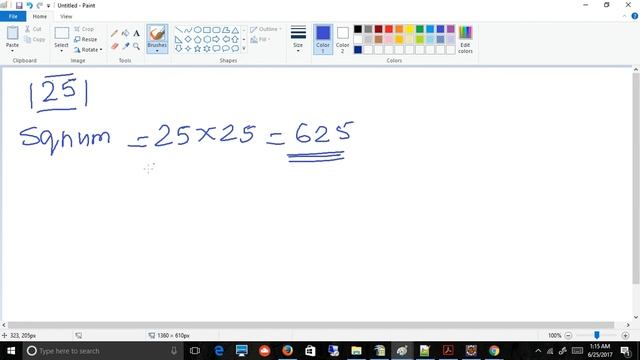Screen dimensions: 640x360
Task: Open the shape Outline dropdown
Action: [266, 29]
